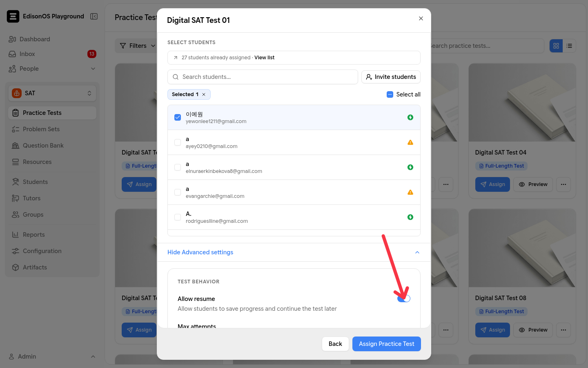This screenshot has width=588, height=368.
Task: Open the Dashboard page
Action: [x=52, y=39]
